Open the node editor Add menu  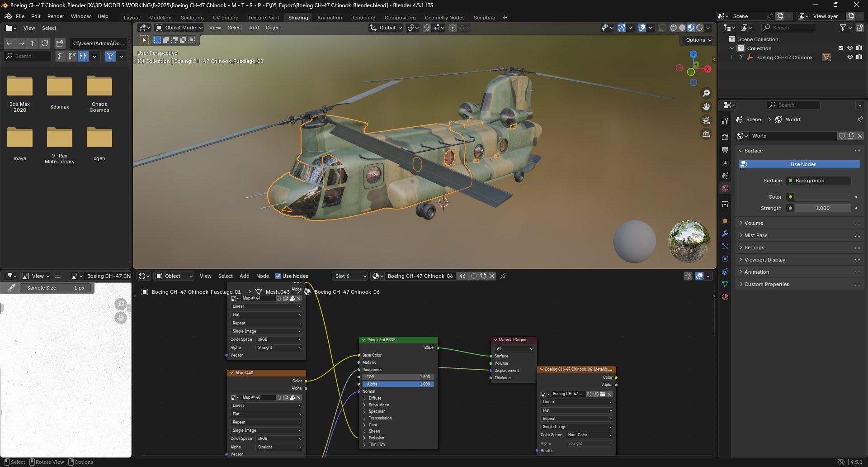pyautogui.click(x=244, y=276)
